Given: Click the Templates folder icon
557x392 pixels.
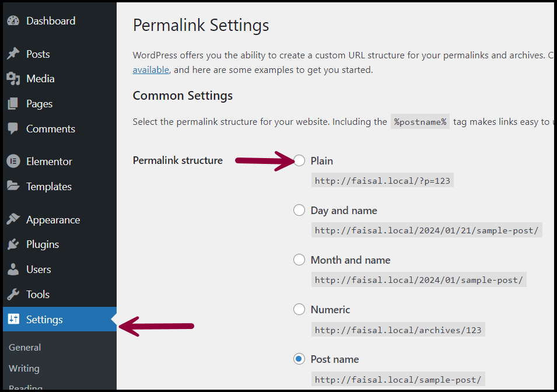Looking at the screenshot, I should pos(13,187).
